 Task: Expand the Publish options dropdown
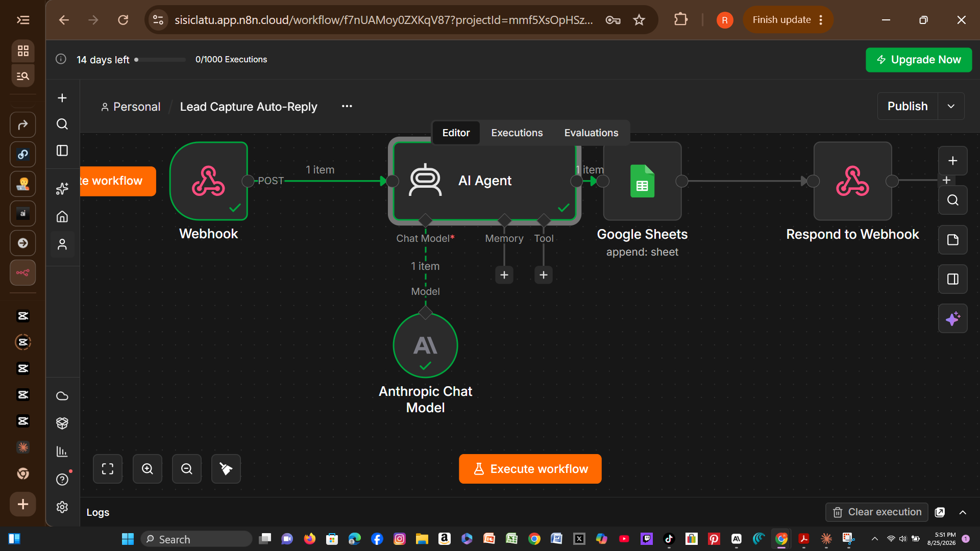(951, 106)
